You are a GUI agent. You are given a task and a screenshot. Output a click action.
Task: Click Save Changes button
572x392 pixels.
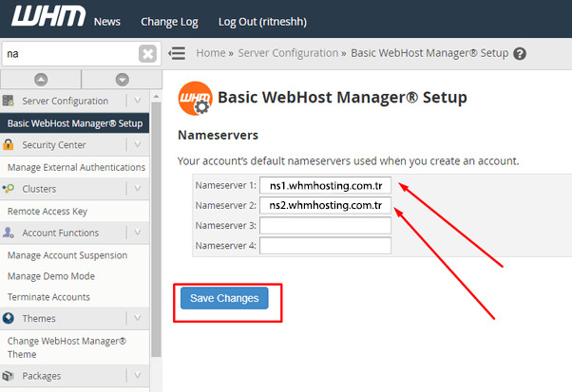224,298
